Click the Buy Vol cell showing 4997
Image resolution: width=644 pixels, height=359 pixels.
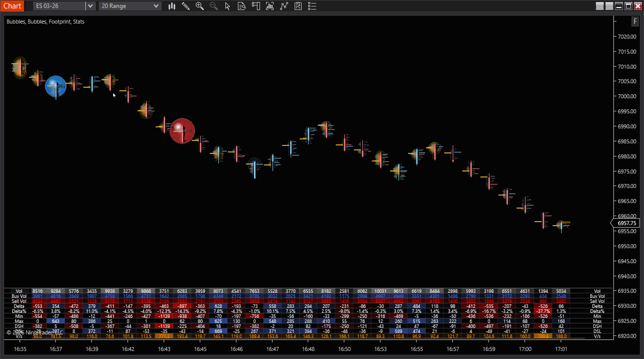coord(380,296)
